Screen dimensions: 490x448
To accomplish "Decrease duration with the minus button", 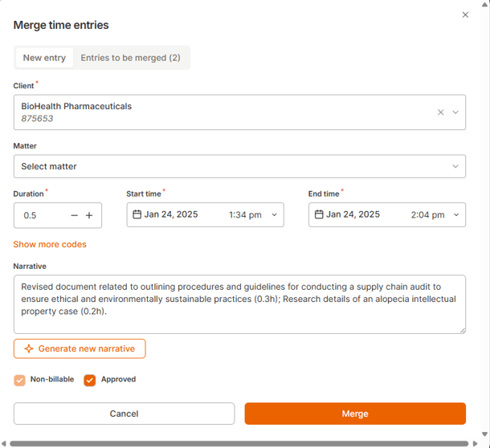I will [x=75, y=215].
